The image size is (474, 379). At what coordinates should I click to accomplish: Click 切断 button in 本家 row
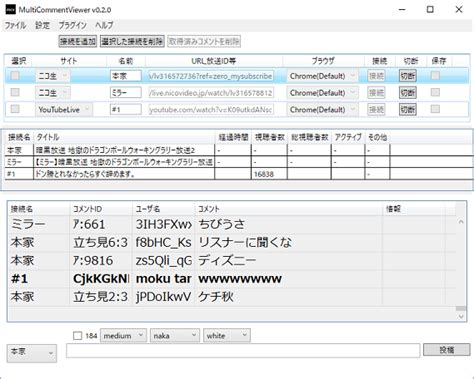coord(408,76)
